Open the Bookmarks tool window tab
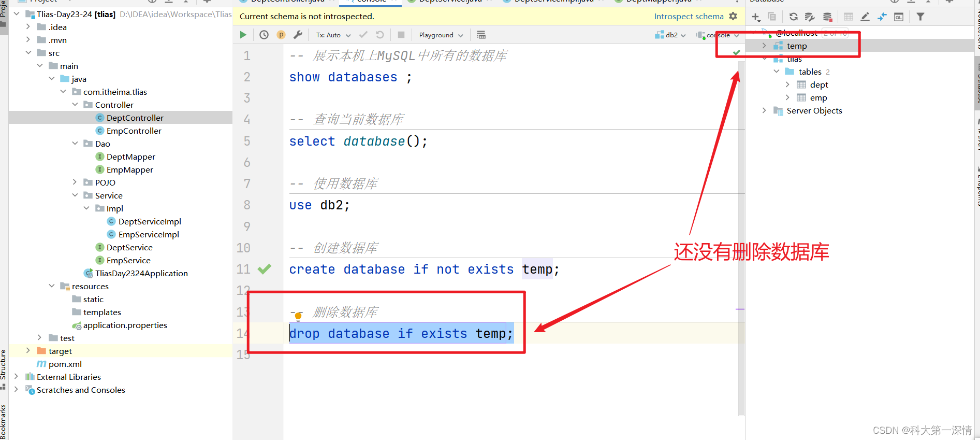 [x=4, y=421]
